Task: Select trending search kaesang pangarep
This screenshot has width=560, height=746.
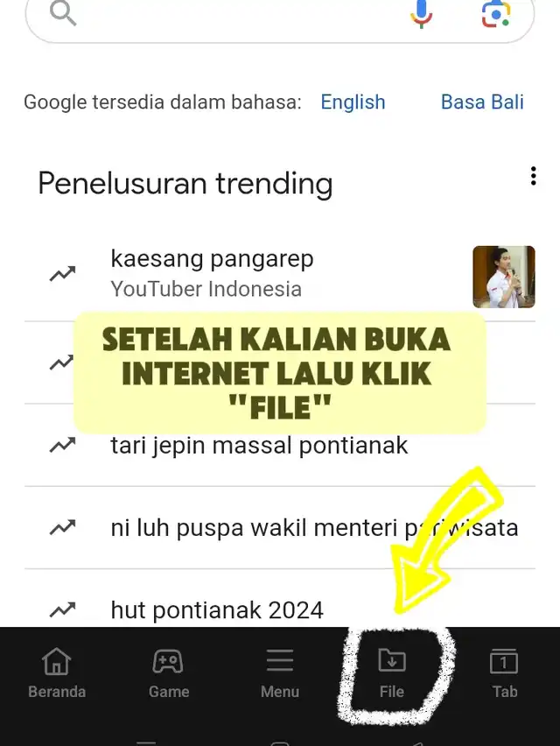Action: tap(212, 259)
